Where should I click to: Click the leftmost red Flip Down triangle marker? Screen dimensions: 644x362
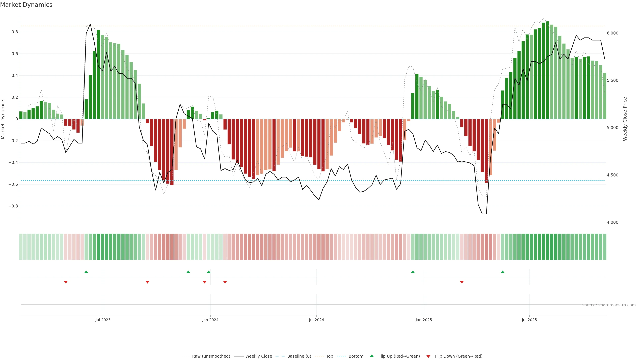(66, 282)
